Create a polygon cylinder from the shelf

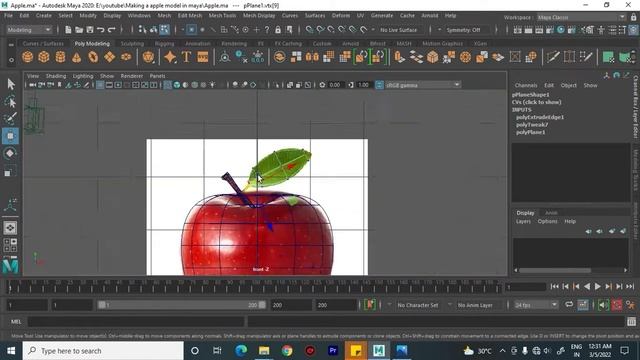pyautogui.click(x=60, y=57)
